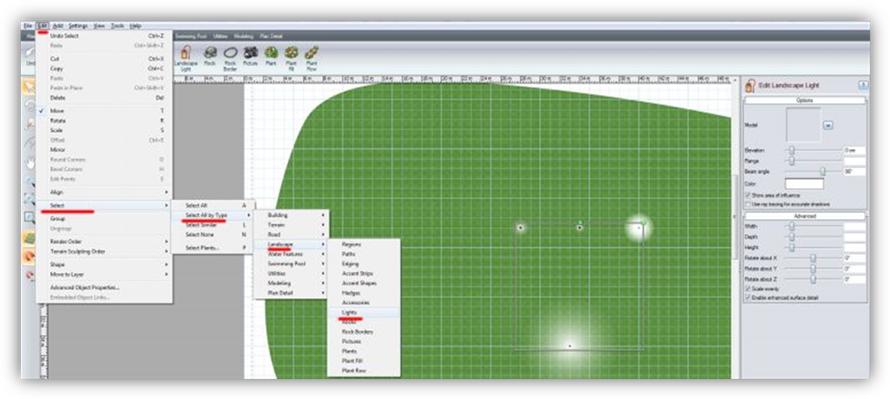
Task: Expand Terrain Sculpting Order submenu
Action: coord(104,251)
